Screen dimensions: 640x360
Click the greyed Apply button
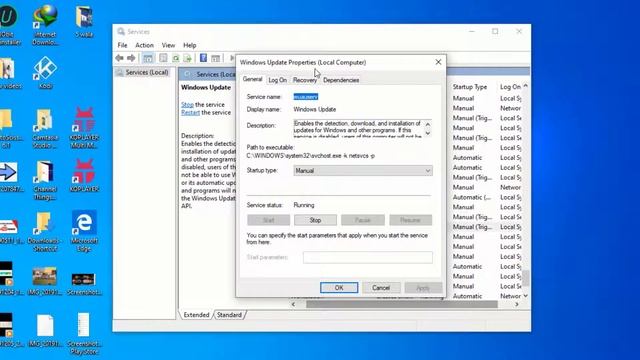point(423,288)
